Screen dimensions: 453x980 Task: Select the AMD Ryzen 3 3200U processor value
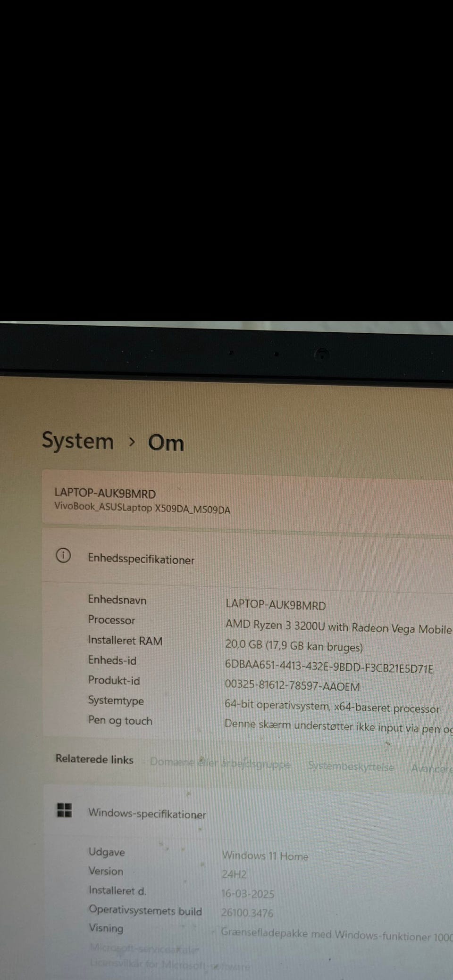point(338,627)
